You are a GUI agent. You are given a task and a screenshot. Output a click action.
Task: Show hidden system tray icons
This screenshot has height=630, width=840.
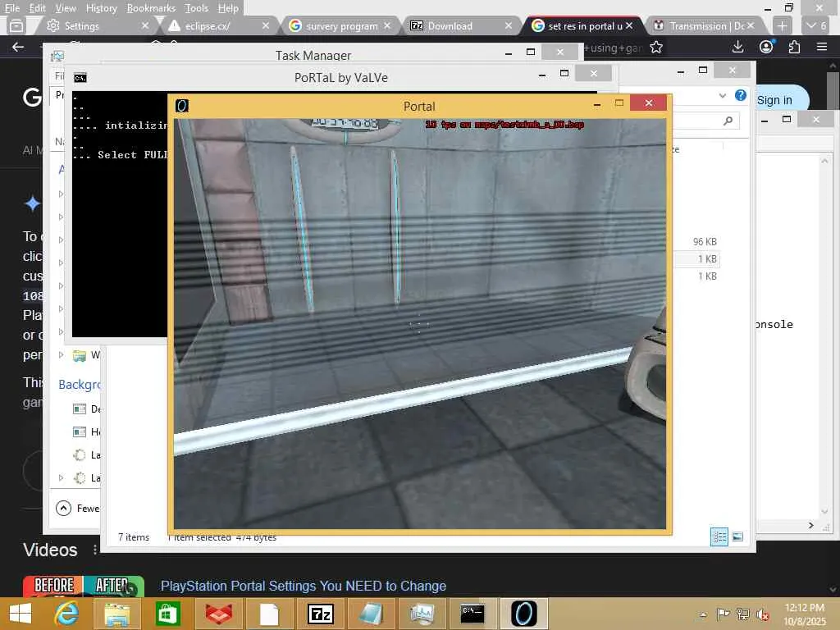tap(703, 614)
